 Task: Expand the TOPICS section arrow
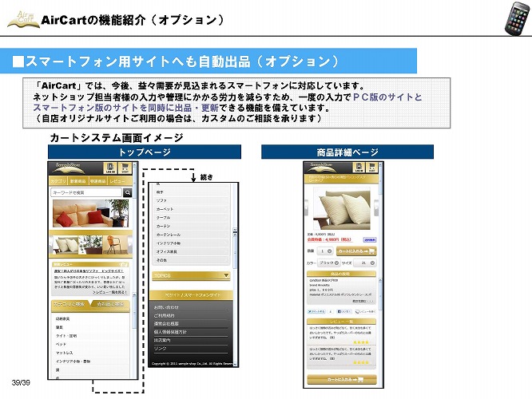[x=226, y=275]
